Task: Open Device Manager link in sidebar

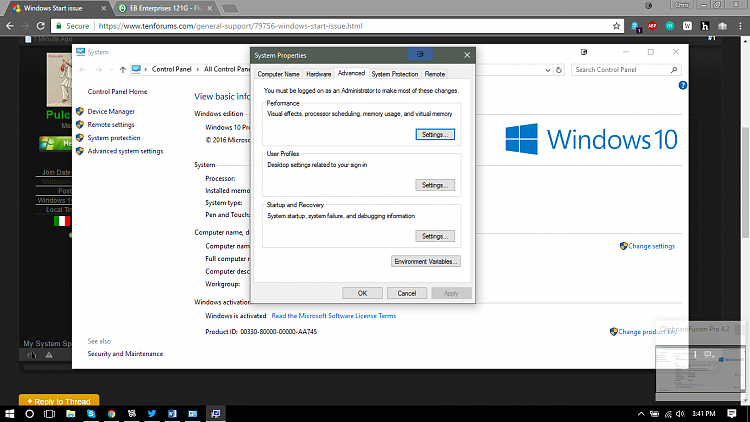Action: 111,111
